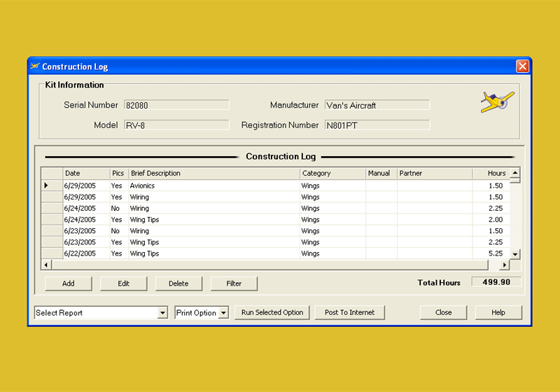Open the Select Report dropdown
Viewport: 560px width, 392px height.
click(x=162, y=313)
